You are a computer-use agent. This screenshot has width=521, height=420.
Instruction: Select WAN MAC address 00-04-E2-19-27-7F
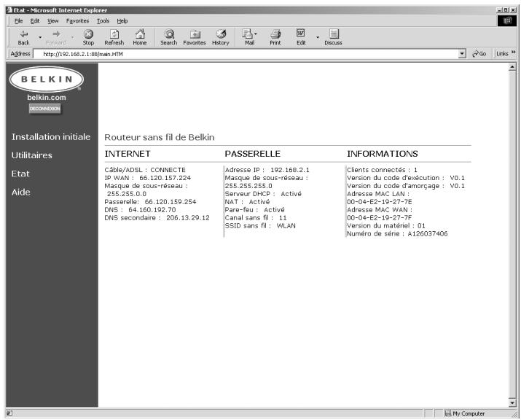(x=380, y=218)
